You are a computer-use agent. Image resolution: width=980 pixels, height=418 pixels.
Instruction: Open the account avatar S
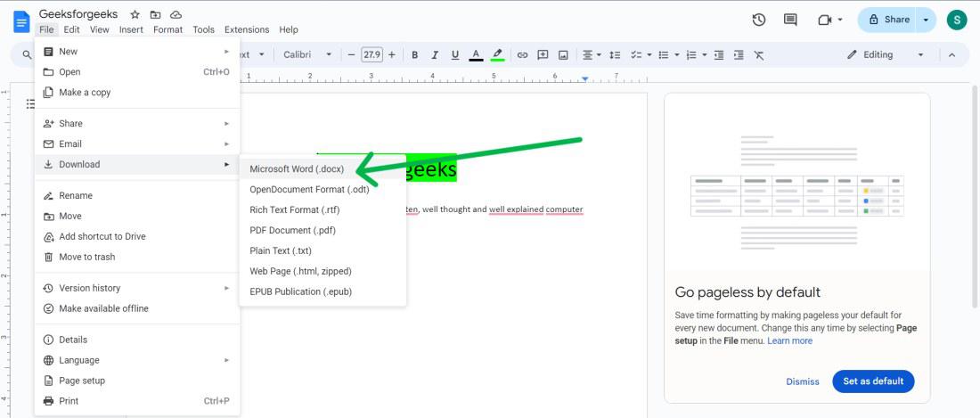tap(957, 20)
